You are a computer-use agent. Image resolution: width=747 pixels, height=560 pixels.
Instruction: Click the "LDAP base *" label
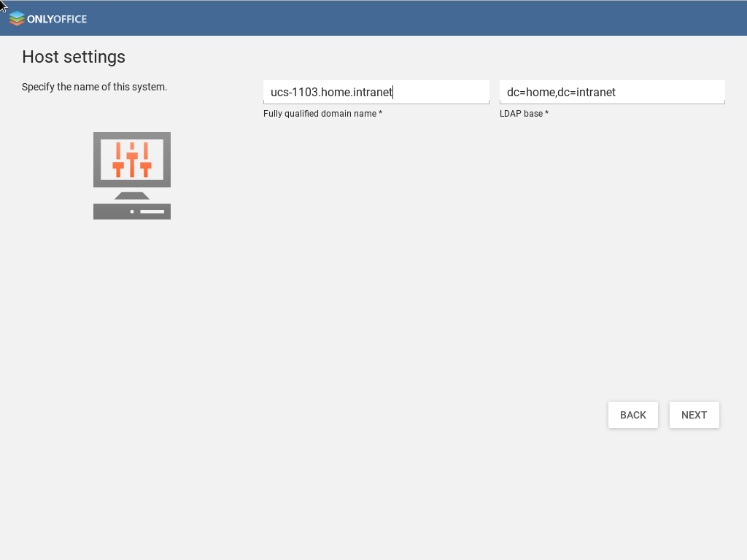[x=524, y=114]
